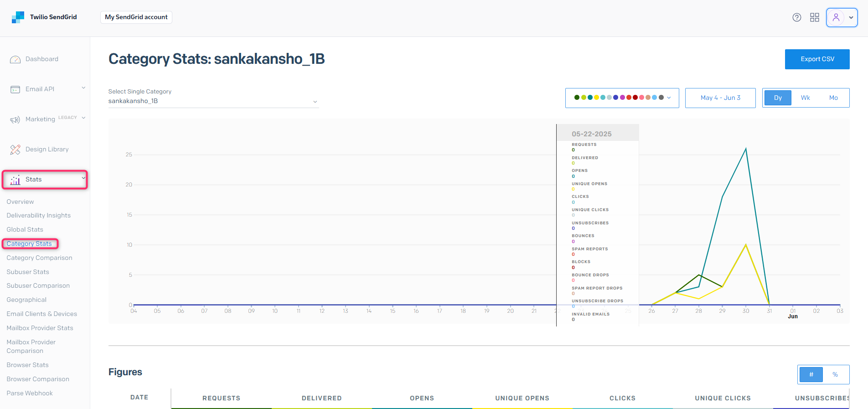Open the apps grid icon

[814, 17]
